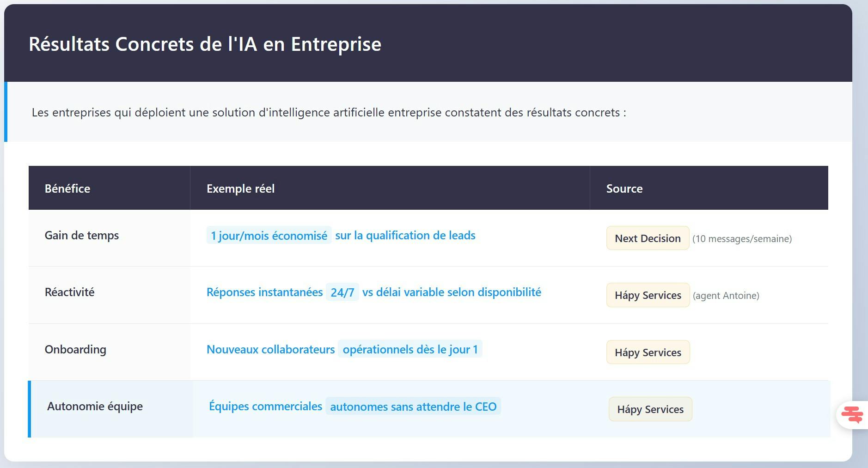
Task: Click 'autonomes sans attendre le CEO' highlighted text
Action: click(x=413, y=407)
